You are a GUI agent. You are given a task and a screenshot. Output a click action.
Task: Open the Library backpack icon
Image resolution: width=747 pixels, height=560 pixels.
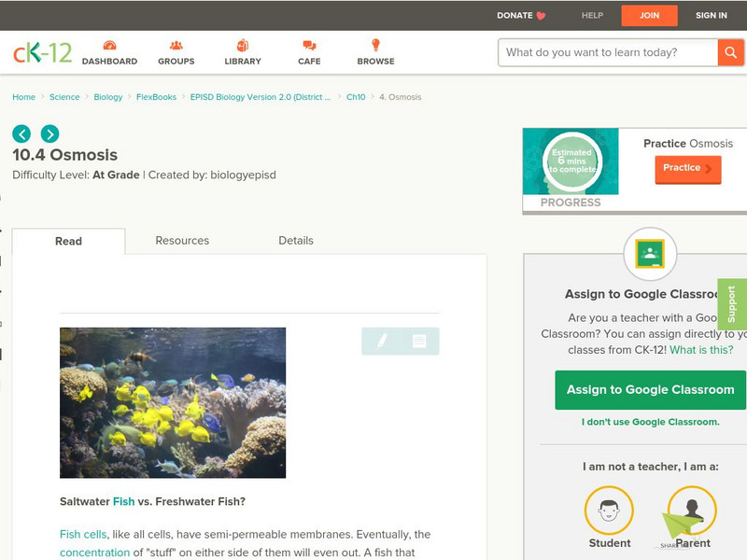243,45
